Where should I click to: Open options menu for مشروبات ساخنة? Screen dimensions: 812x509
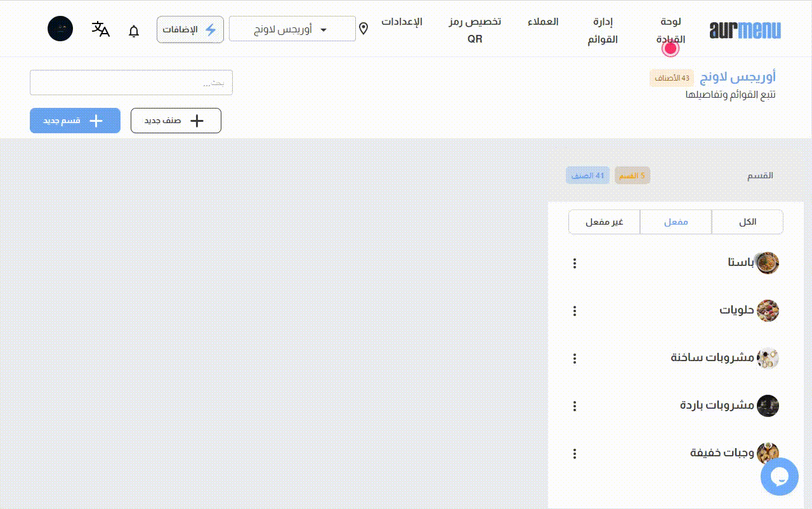[575, 359]
